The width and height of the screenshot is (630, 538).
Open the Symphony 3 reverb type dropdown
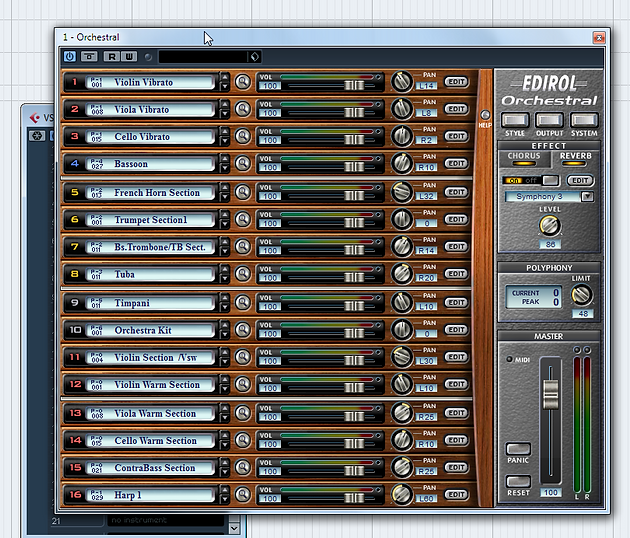pyautogui.click(x=587, y=196)
